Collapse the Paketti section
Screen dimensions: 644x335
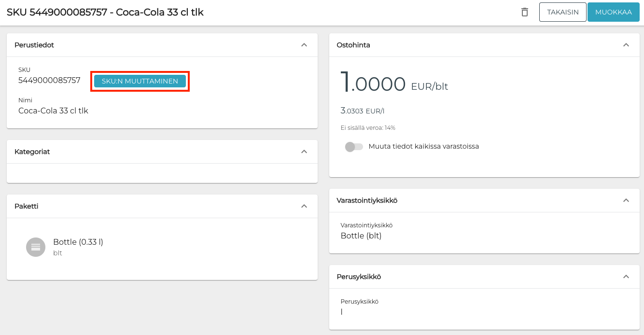pyautogui.click(x=304, y=206)
